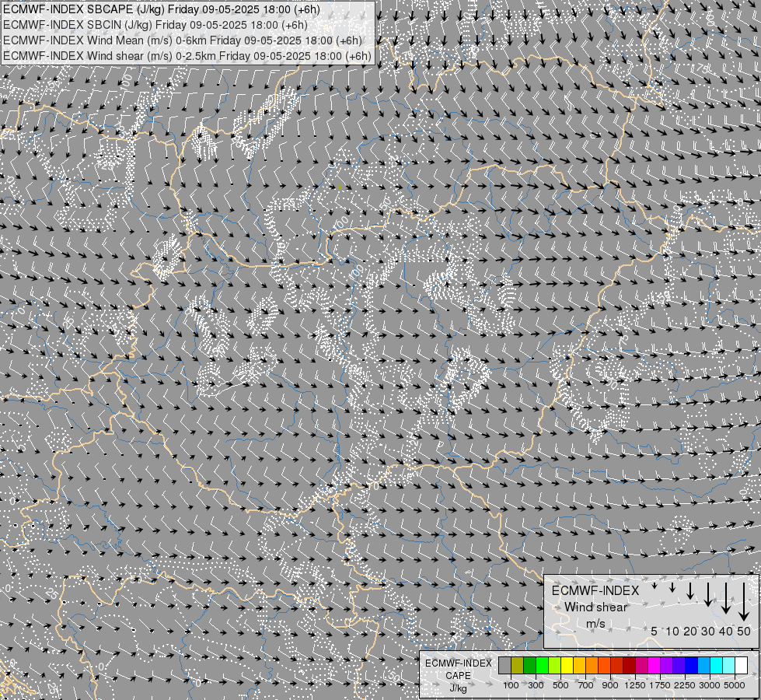
Task: Select the bright green CAPE swatch
Action: (x=543, y=666)
